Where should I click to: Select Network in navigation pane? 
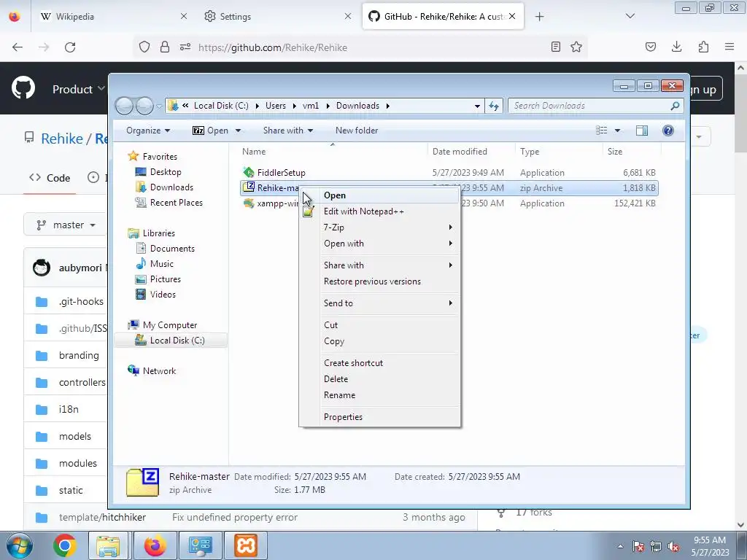(x=159, y=371)
